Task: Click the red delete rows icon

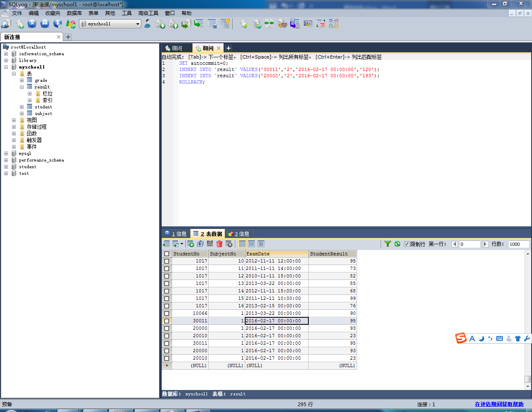Action: click(219, 244)
